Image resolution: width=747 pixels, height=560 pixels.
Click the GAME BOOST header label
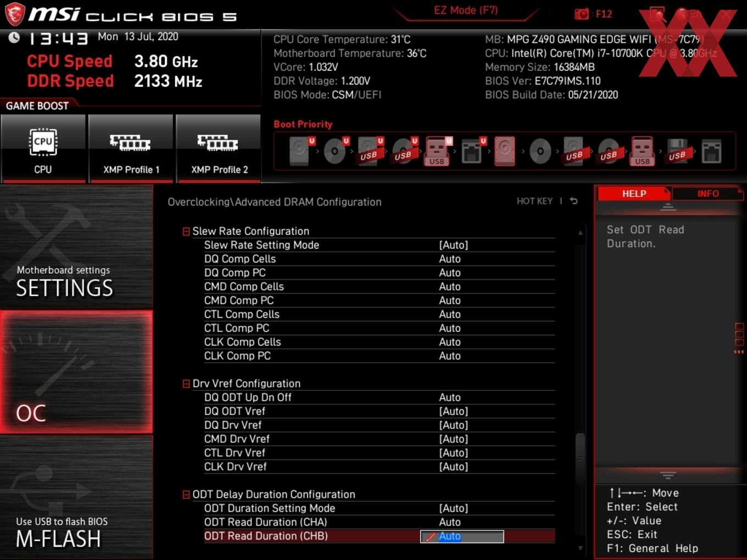tap(37, 105)
